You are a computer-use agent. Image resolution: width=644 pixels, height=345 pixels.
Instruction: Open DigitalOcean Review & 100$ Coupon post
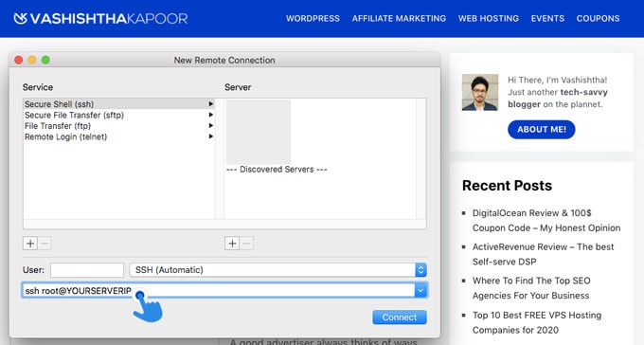[546, 221]
